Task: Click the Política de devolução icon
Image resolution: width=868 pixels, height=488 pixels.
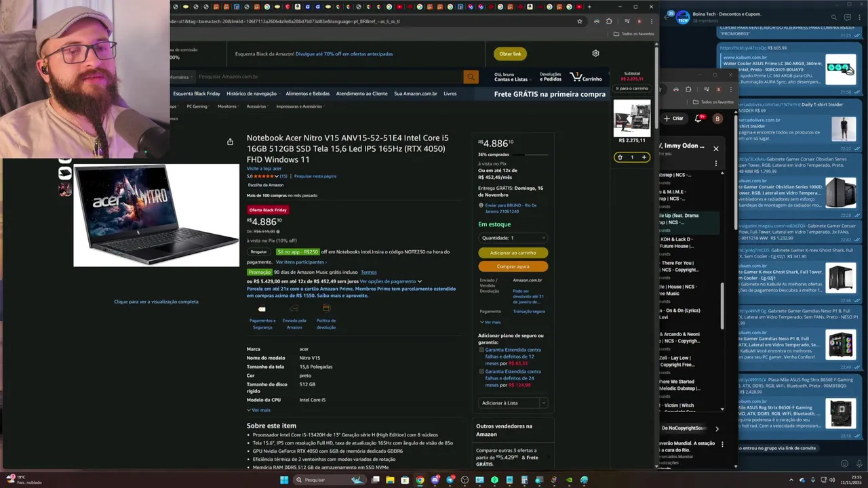Action: point(326,309)
